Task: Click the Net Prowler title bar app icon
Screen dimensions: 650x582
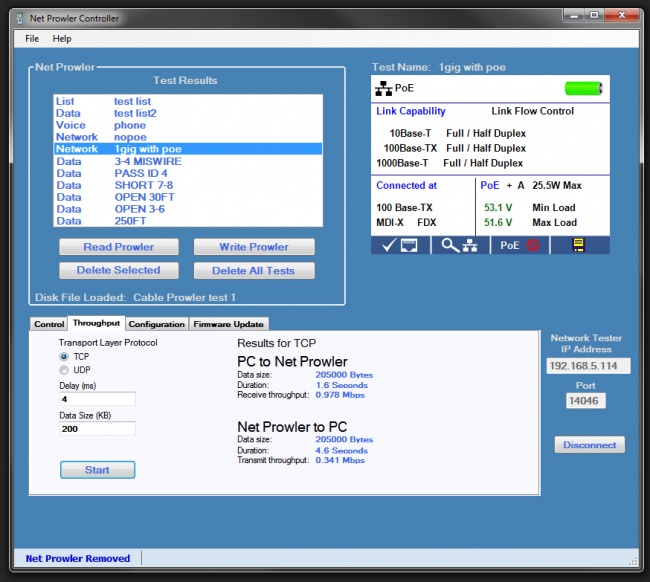Action: point(20,16)
